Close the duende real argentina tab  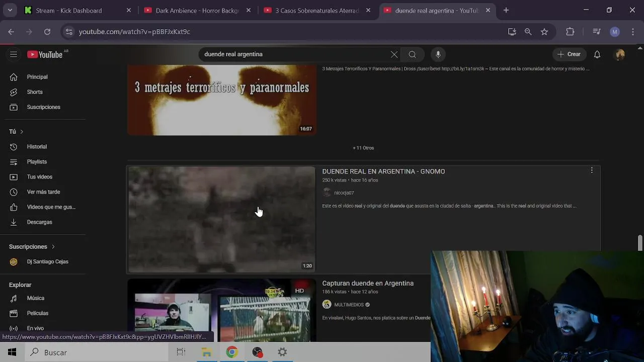point(488,10)
